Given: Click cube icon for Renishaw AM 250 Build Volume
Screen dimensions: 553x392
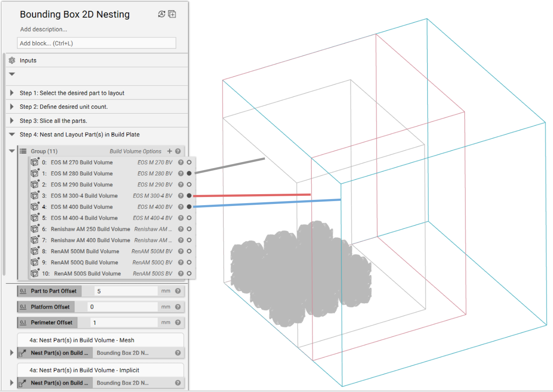Looking at the screenshot, I should click(35, 229).
